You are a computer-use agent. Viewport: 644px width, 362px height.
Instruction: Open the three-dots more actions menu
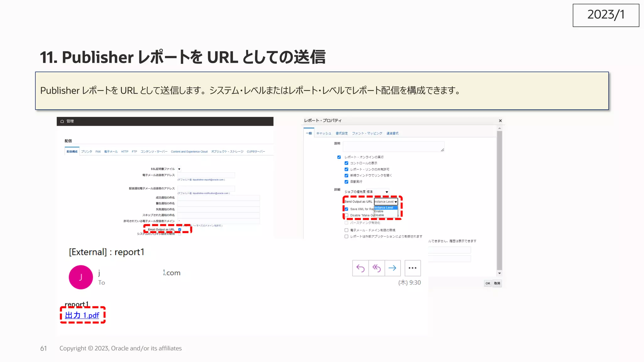click(x=413, y=268)
